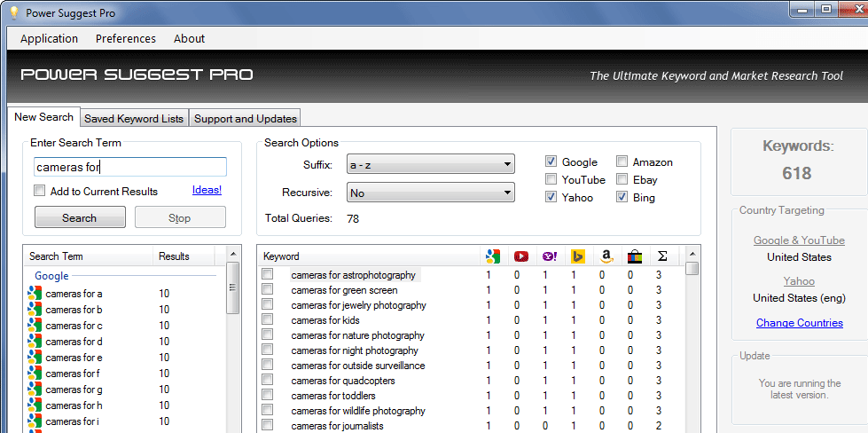Viewport: 868px width, 433px height.
Task: Switch to the Saved Keyword Lists tab
Action: pyautogui.click(x=134, y=119)
